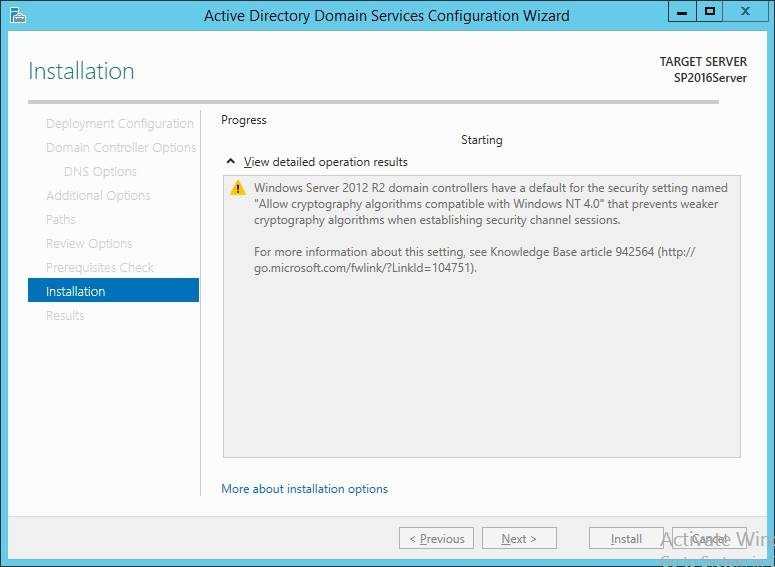
Task: Click the Cancel button
Action: [709, 538]
